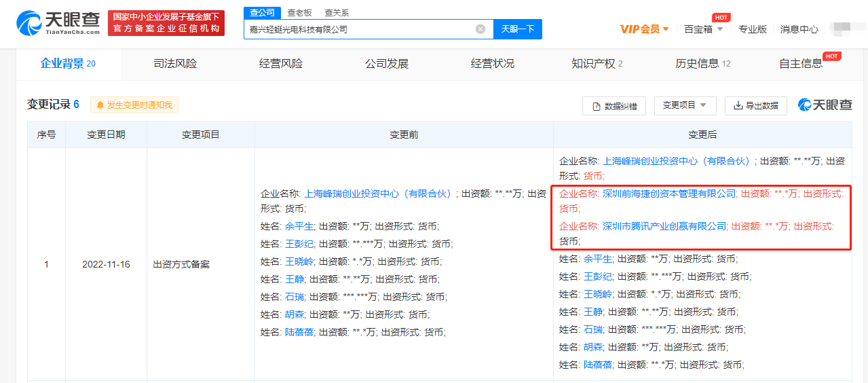Switch to the 公司发展 tab
868x383 pixels.
click(387, 64)
